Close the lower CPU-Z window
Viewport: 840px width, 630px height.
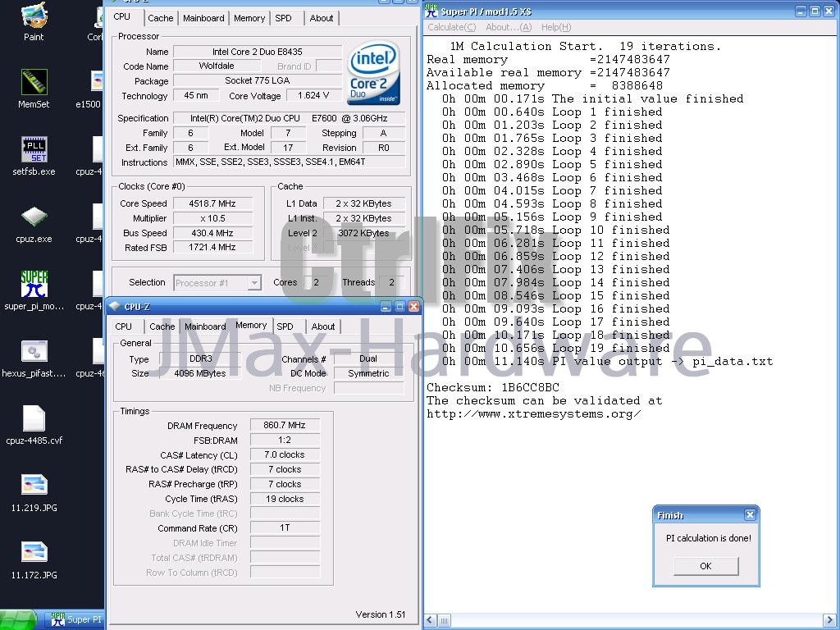[x=413, y=307]
